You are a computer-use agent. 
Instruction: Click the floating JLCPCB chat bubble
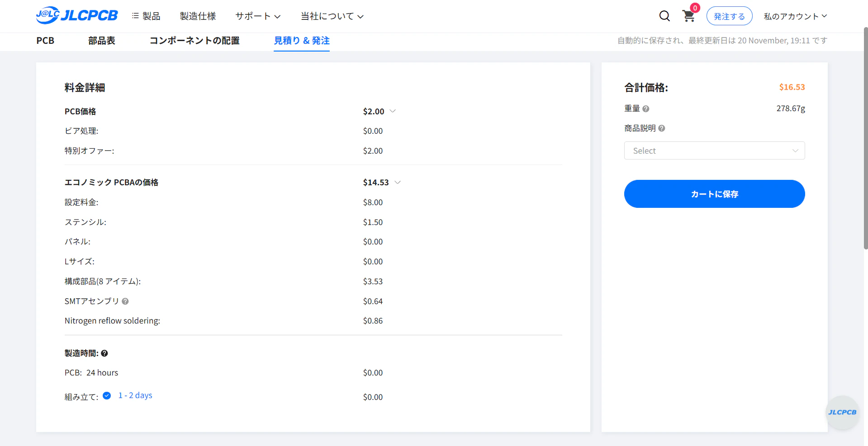[x=842, y=412]
